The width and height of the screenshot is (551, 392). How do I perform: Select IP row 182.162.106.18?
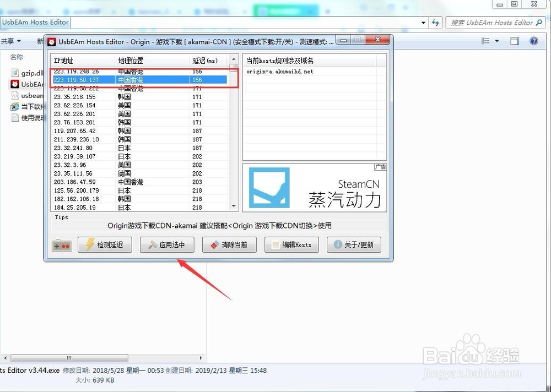140,199
